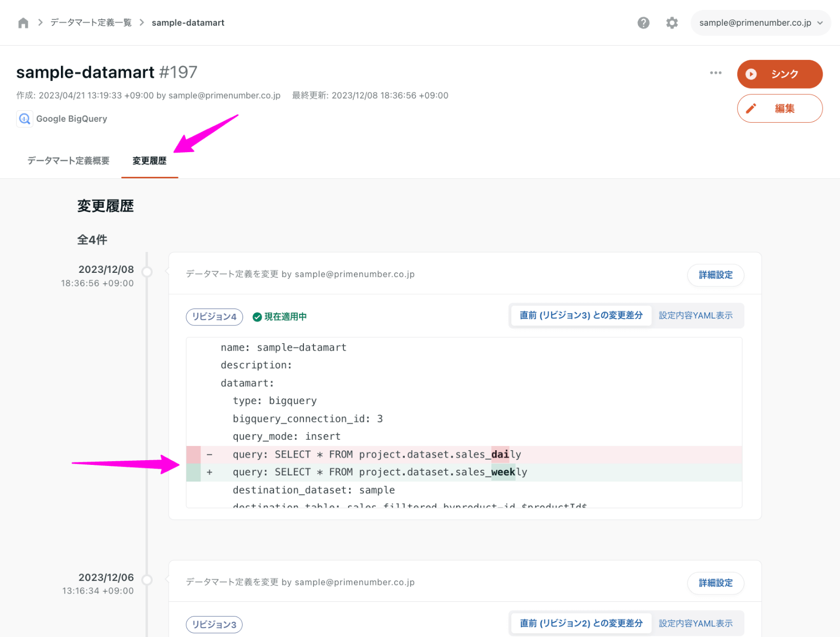This screenshot has width=840, height=637.
Task: Click 'destination_dataset: sample' line
Action: [314, 490]
